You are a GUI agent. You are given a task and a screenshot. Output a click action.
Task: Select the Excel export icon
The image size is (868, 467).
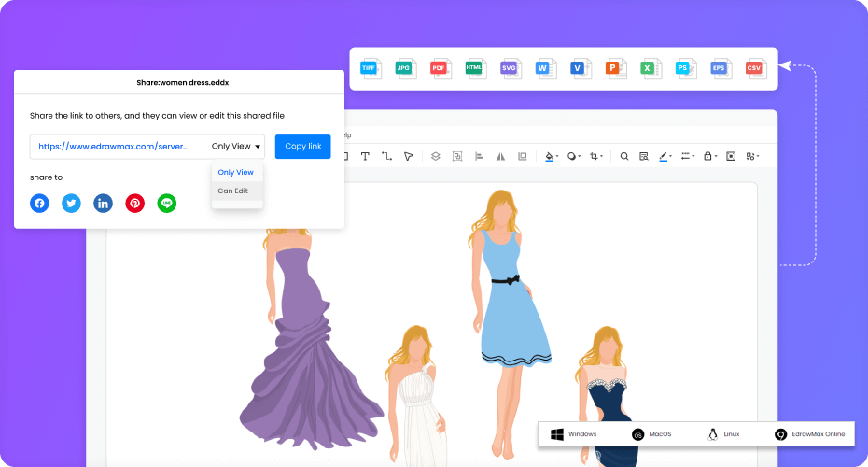click(x=651, y=69)
